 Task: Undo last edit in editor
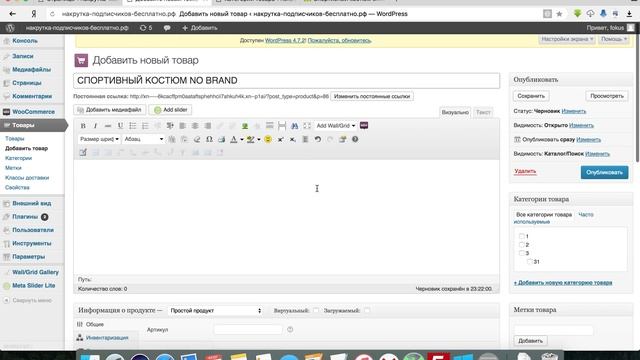coord(318,139)
